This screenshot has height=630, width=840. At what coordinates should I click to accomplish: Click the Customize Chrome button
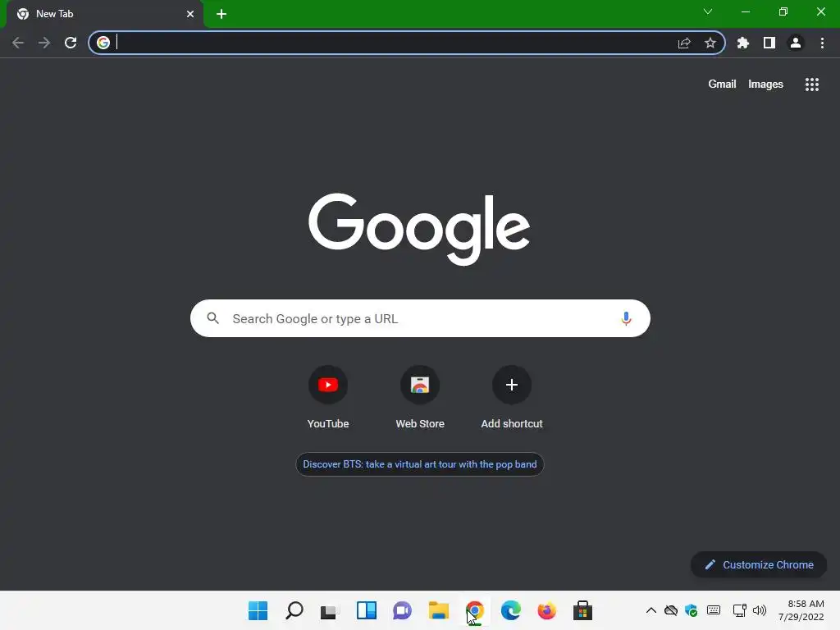point(759,564)
